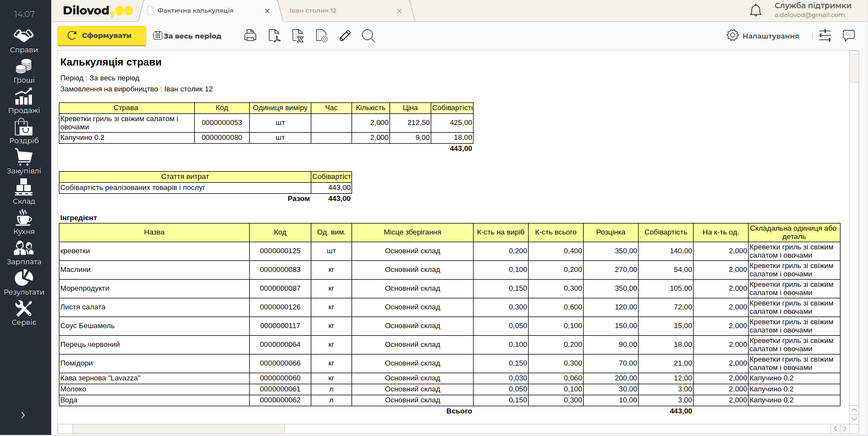868x436 pixels.
Task: Switch to Іван столик 12 tab
Action: [x=313, y=10]
